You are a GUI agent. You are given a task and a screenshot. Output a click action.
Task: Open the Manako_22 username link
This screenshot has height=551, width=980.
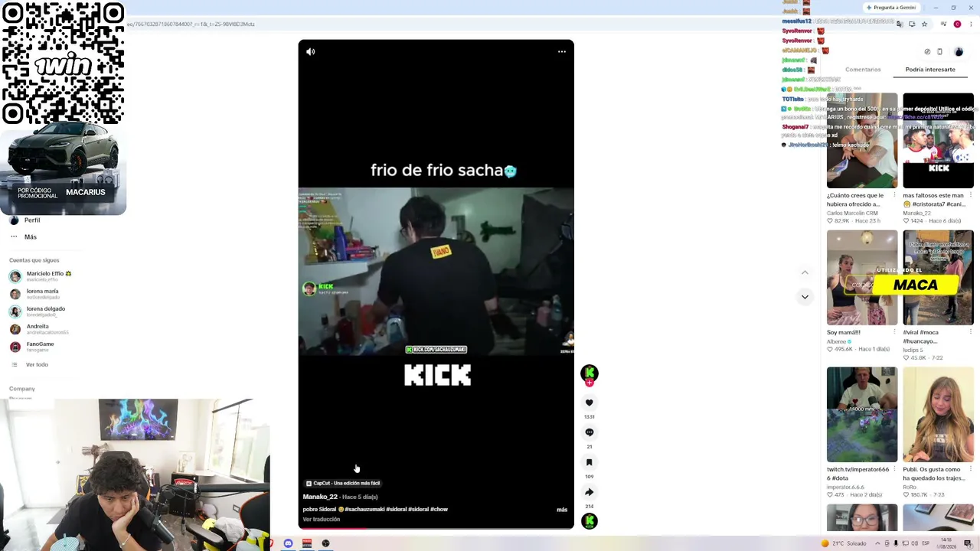click(320, 497)
